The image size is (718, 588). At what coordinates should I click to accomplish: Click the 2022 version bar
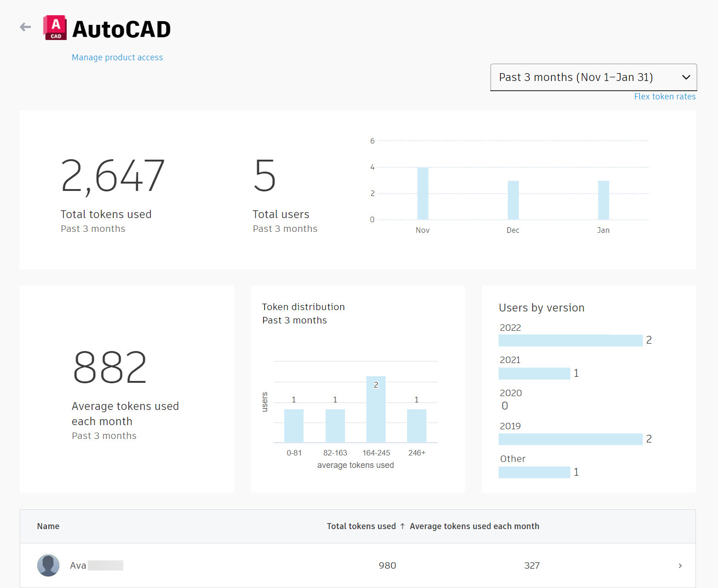click(570, 340)
